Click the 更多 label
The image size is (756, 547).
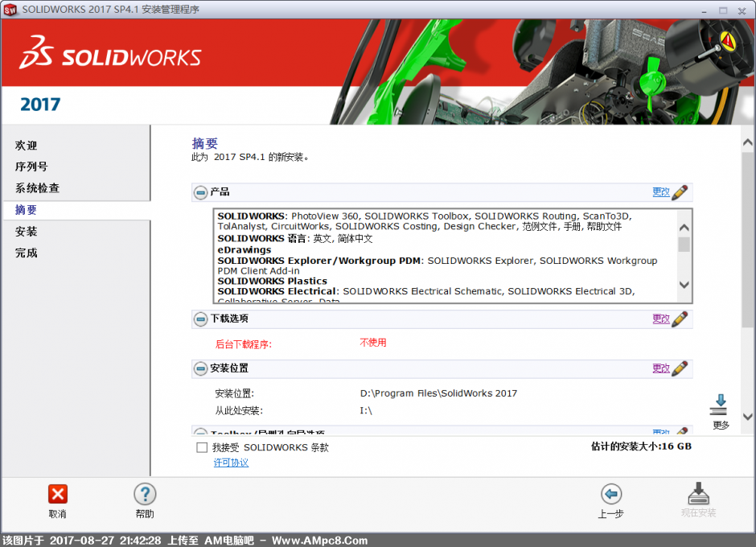[721, 426]
